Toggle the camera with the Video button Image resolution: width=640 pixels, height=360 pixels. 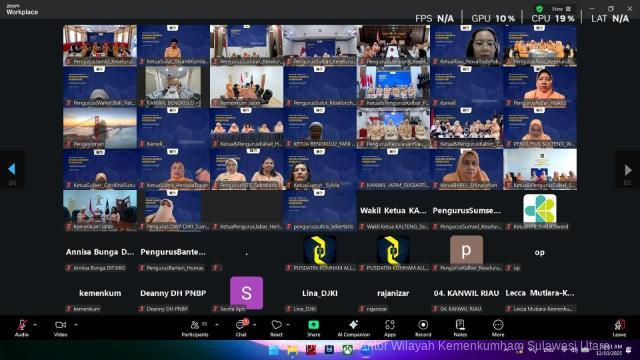click(x=60, y=328)
